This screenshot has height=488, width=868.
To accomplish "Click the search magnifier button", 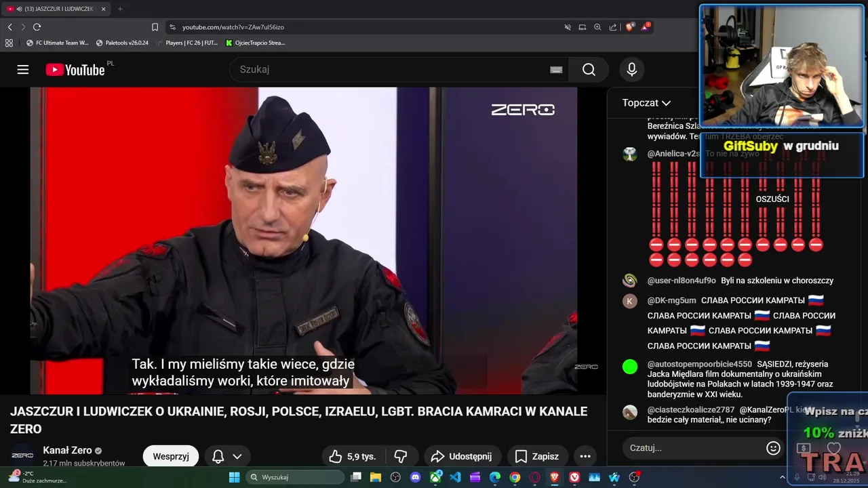I will 589,69.
